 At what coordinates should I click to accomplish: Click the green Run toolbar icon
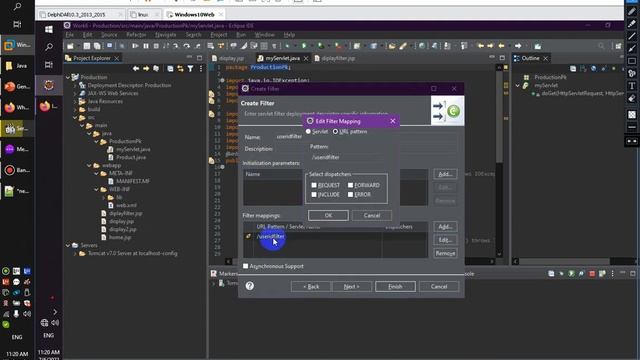pyautogui.click(x=304, y=46)
